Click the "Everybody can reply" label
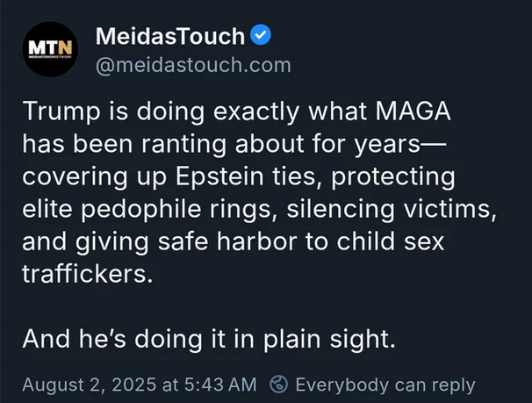The width and height of the screenshot is (532, 403). point(385,385)
